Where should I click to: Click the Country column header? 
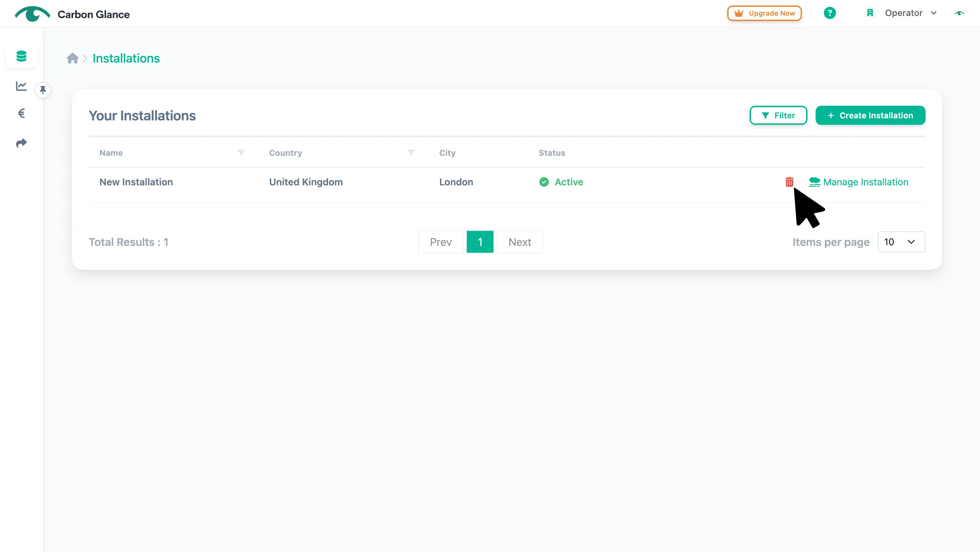tap(285, 153)
